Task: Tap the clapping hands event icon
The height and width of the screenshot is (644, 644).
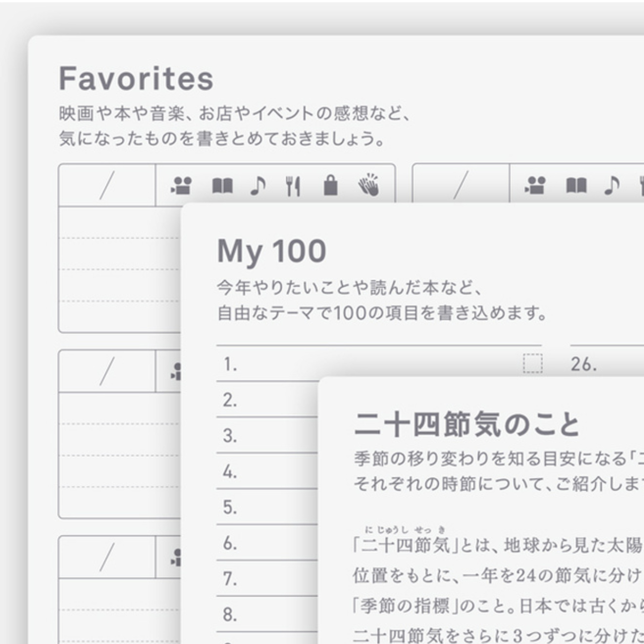Action: tap(369, 185)
